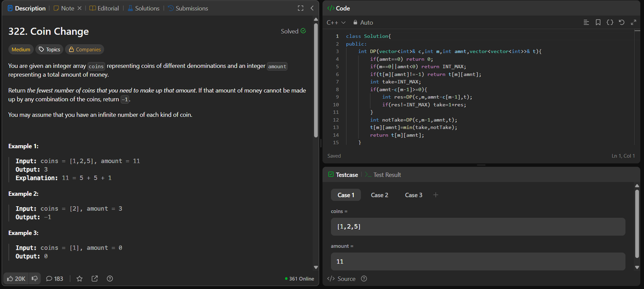Click the '322. Coin Change' title
644x289 pixels.
(x=49, y=31)
